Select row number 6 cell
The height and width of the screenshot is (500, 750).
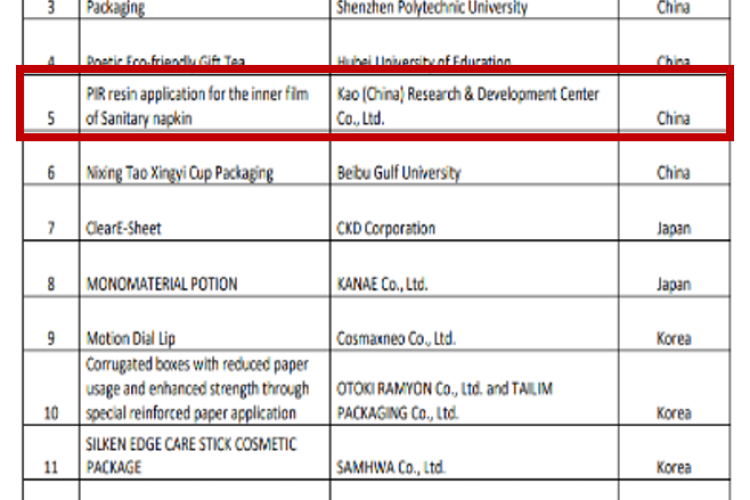[x=51, y=157]
